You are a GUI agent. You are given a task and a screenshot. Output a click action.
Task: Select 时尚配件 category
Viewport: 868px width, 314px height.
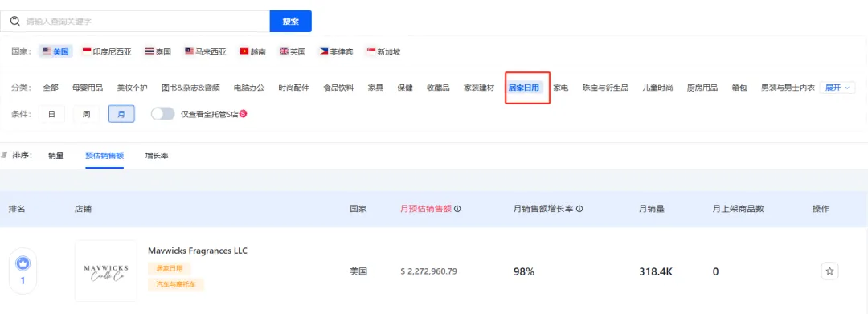pos(294,88)
